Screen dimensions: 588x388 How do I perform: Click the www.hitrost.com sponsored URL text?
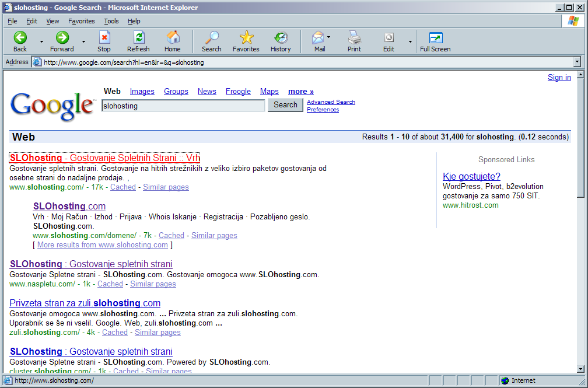click(471, 205)
